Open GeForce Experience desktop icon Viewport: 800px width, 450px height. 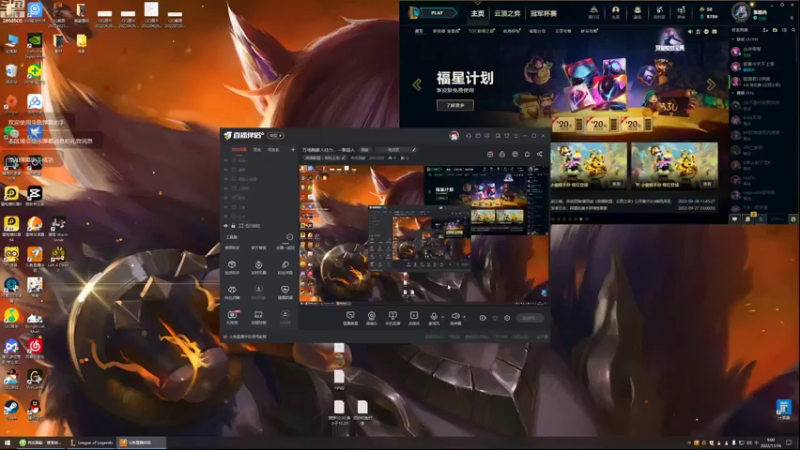pos(35,44)
